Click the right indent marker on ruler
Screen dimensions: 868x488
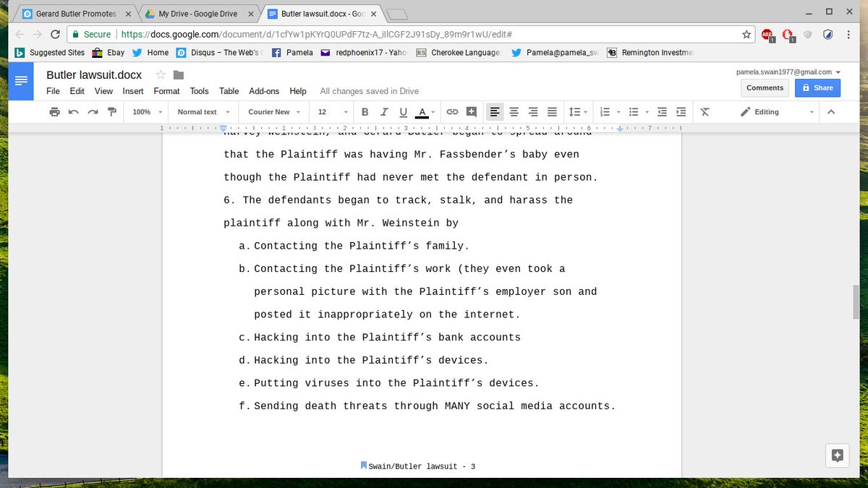(620, 129)
